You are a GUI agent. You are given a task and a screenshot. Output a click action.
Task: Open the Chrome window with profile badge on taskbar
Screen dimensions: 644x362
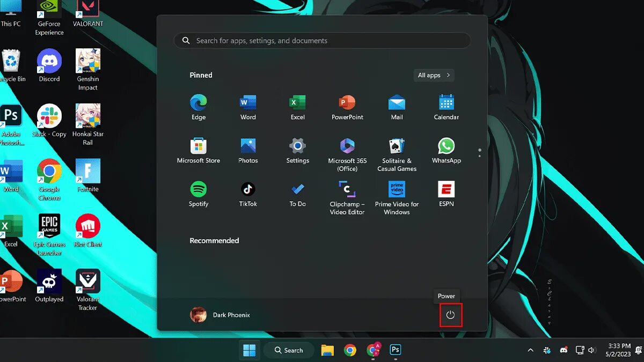(x=373, y=350)
